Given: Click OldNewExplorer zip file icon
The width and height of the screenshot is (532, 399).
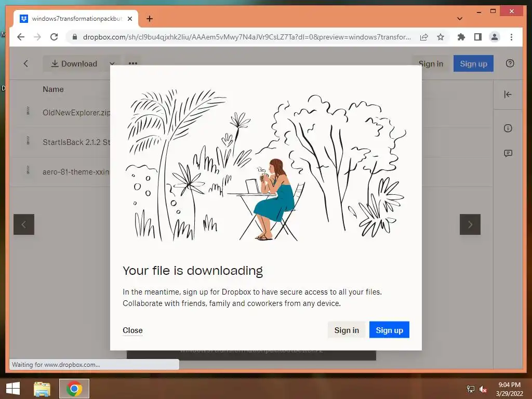Looking at the screenshot, I should tap(28, 111).
